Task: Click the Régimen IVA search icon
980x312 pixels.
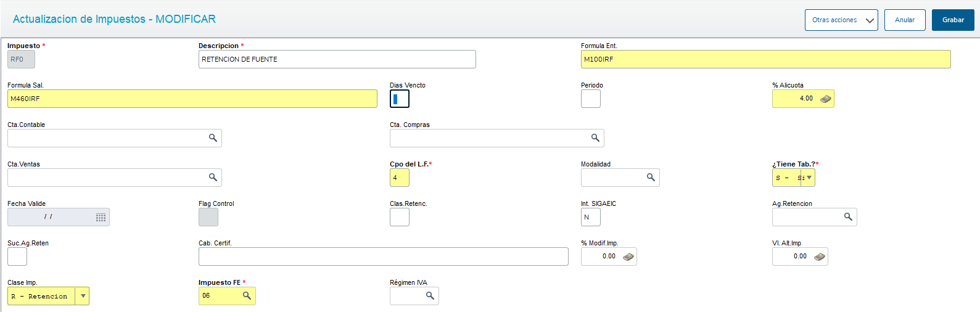Action: point(430,296)
